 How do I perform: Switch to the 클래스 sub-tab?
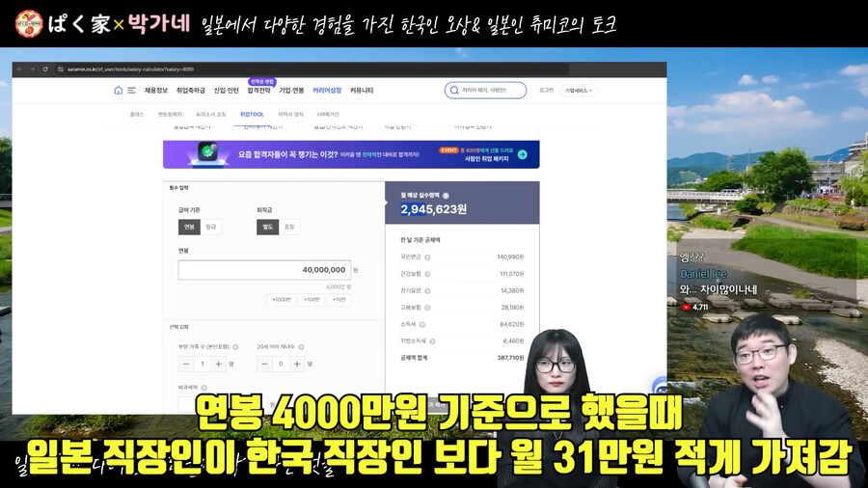pyautogui.click(x=137, y=115)
